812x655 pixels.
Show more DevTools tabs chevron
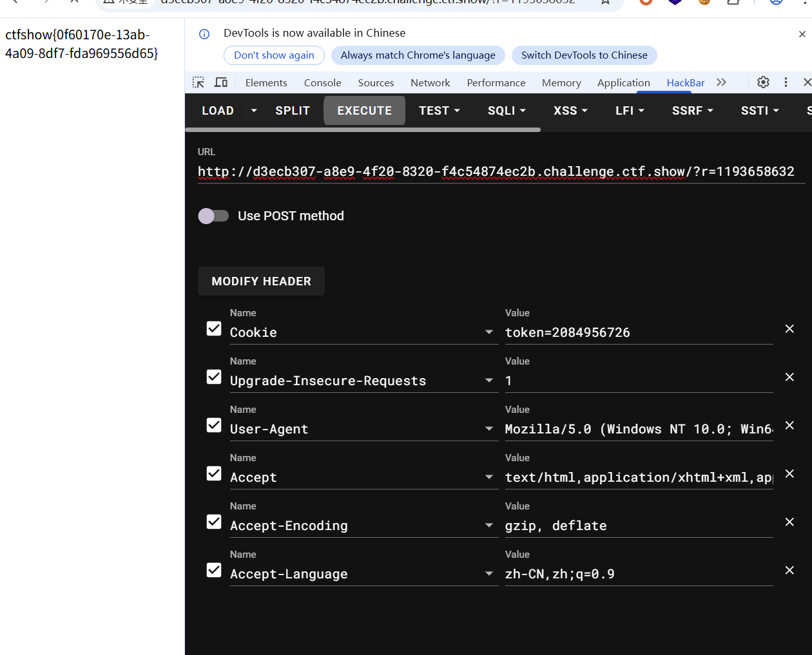[x=721, y=82]
